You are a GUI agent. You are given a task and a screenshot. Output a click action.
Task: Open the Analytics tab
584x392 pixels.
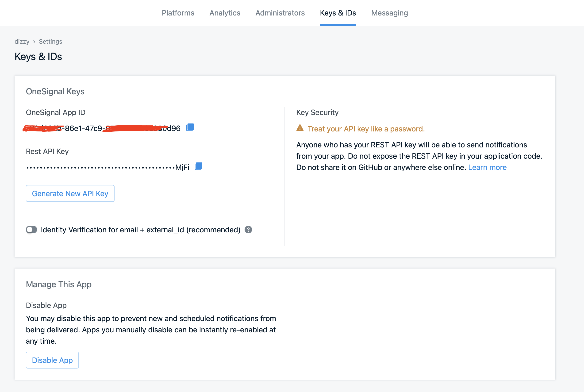coord(225,13)
